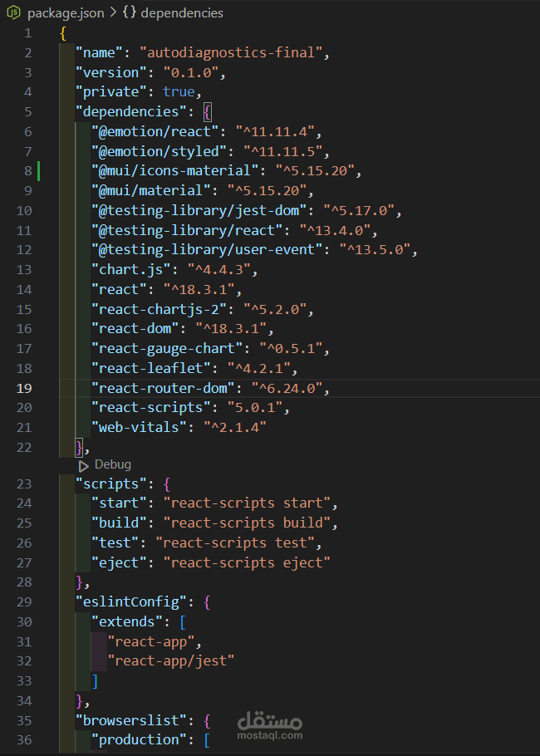Click the "^6.24.0" version string
The width and height of the screenshot is (540, 756).
[287, 388]
